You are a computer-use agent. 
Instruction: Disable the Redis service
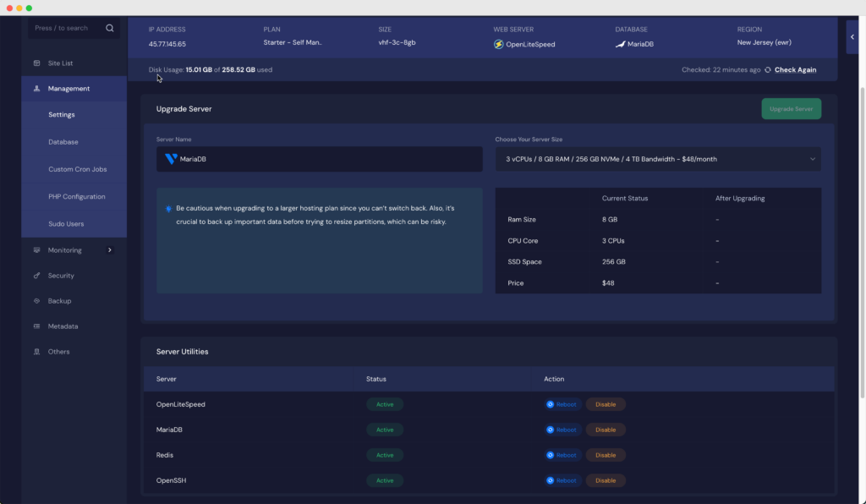(x=606, y=455)
